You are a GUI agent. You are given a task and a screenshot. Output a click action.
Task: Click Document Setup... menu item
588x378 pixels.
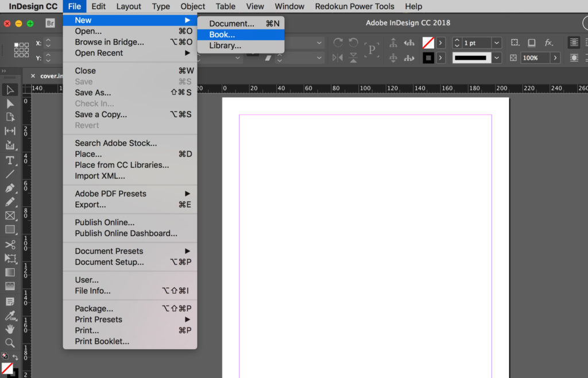tap(130, 262)
